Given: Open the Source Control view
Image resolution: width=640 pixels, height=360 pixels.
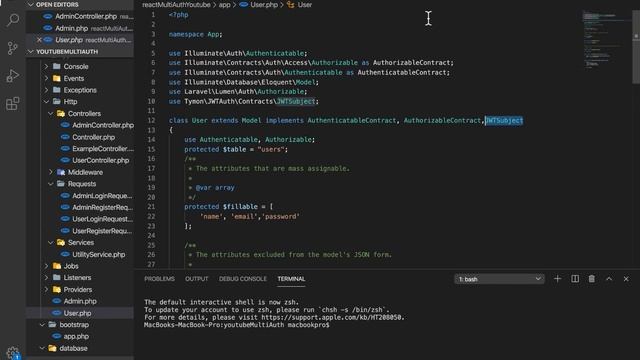Looking at the screenshot, I should click(13, 48).
